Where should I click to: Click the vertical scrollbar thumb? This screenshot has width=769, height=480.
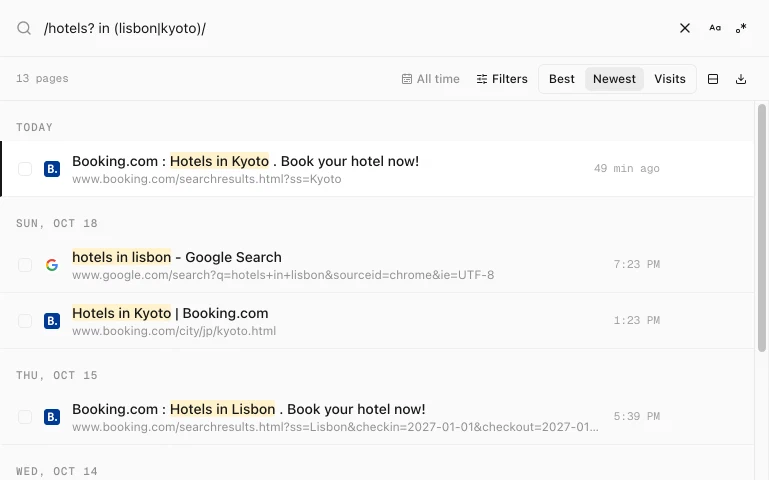tap(761, 227)
